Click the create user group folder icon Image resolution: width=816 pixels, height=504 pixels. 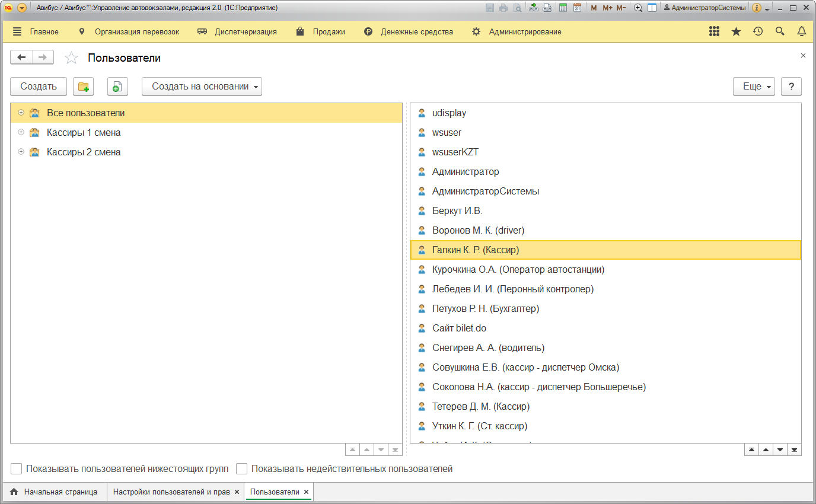pyautogui.click(x=83, y=87)
